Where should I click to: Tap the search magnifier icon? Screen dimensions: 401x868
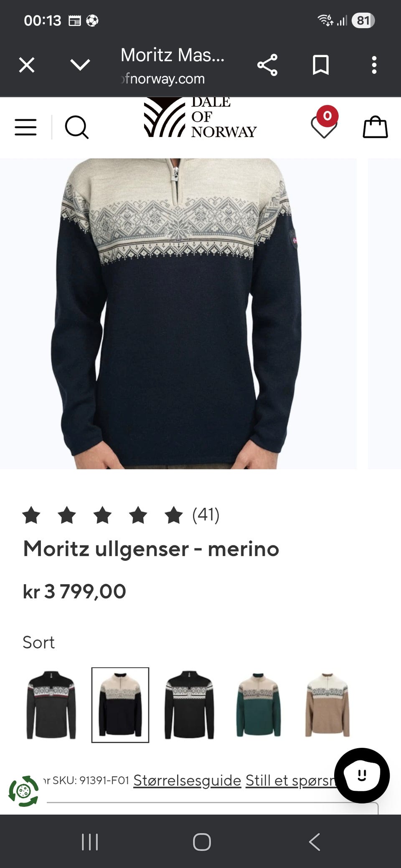[77, 127]
